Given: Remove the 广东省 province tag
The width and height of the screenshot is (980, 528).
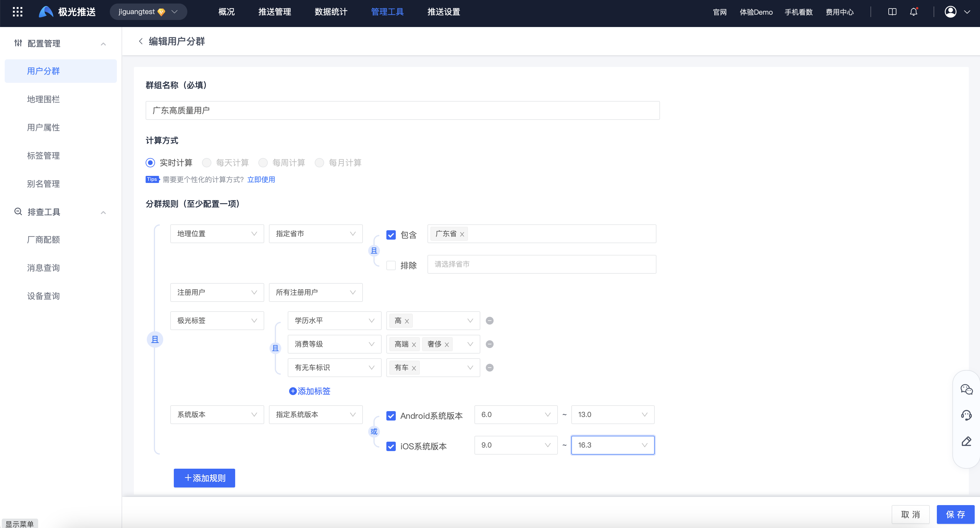Looking at the screenshot, I should coord(462,234).
